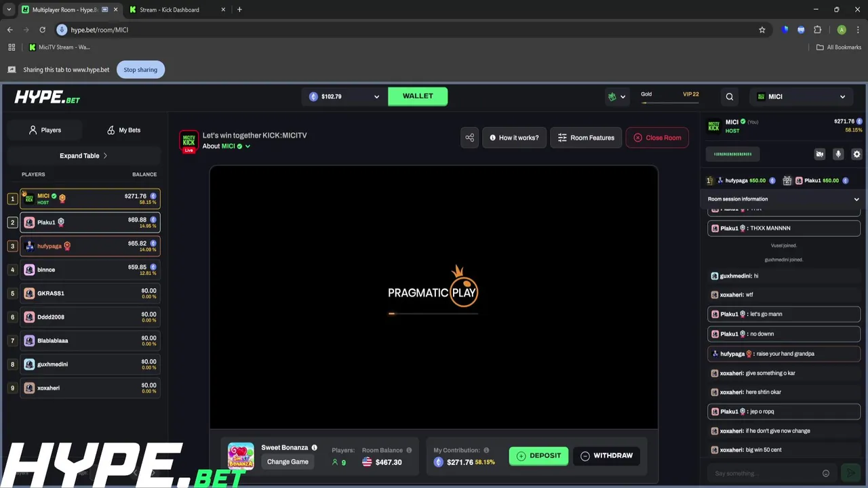Click the My Contribution info icon
The image size is (868, 488).
click(x=486, y=450)
